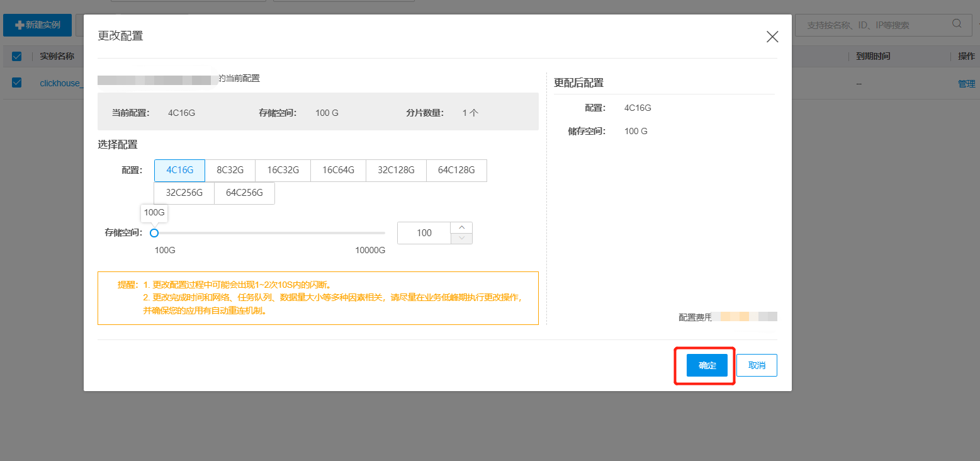Cancel with the 取消 button

pos(757,365)
